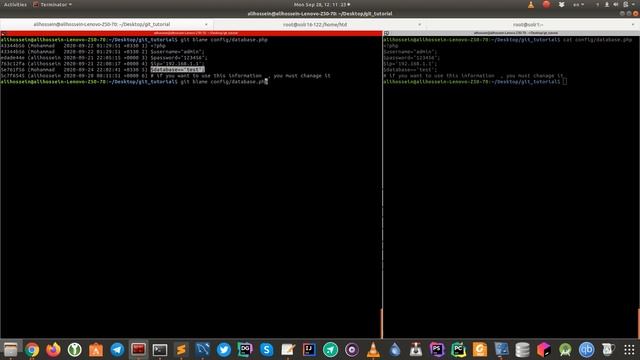
Task: Launch PhpStorm from the dock
Action: [x=437, y=350]
